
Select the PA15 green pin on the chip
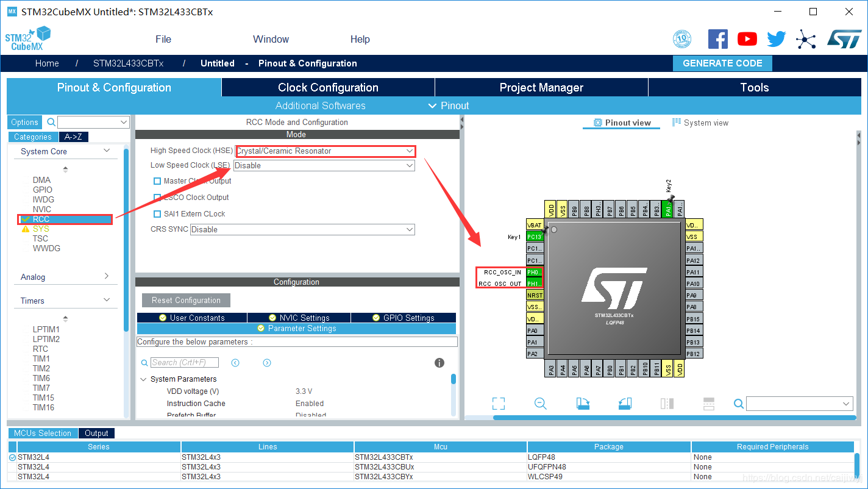click(668, 209)
